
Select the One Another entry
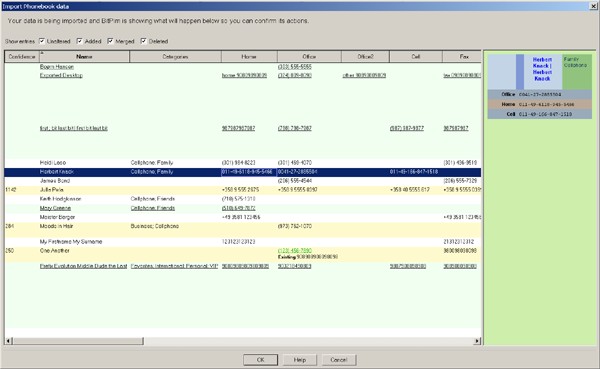[54, 251]
